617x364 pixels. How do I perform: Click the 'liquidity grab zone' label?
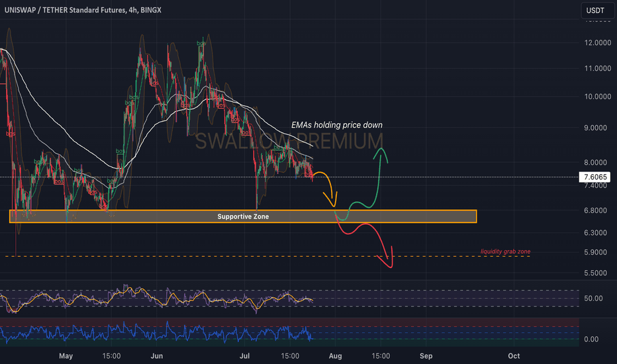(x=505, y=251)
